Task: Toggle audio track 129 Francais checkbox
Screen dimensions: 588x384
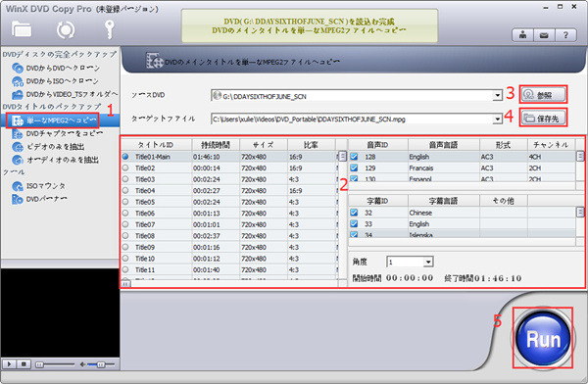Action: pos(354,168)
